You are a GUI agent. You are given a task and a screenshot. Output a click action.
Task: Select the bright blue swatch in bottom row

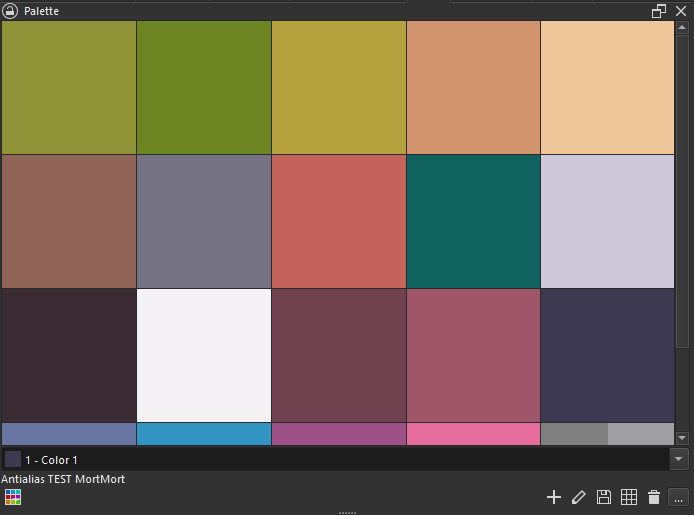tap(204, 434)
